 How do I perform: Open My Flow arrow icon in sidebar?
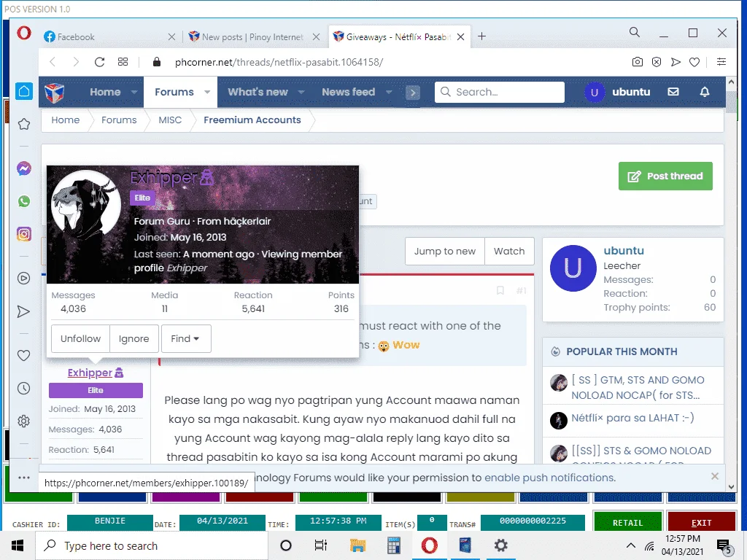point(24,311)
